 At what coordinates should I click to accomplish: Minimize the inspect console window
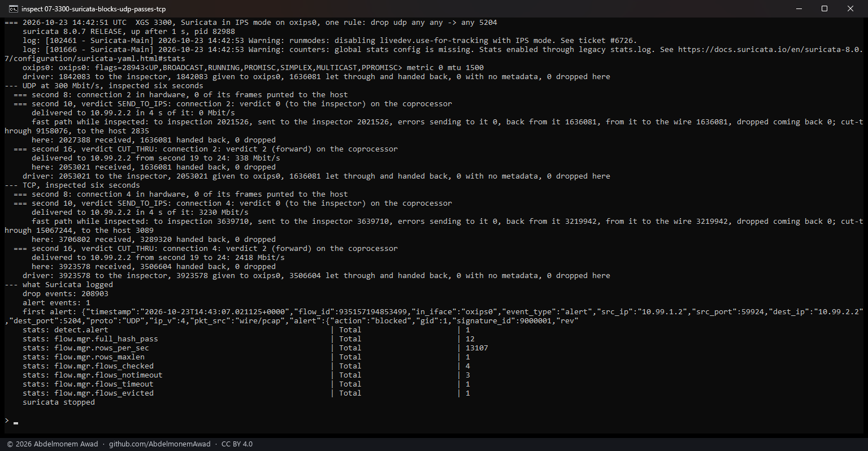click(798, 8)
